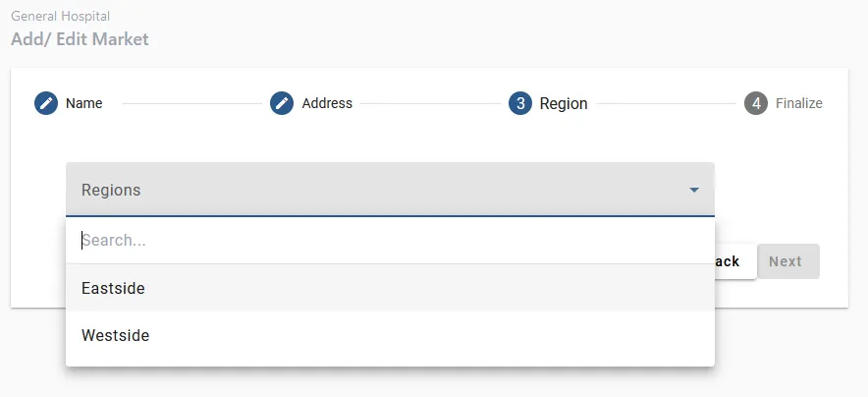Go to the Address step label
Viewport: 868px width, 397px height.
[x=327, y=103]
